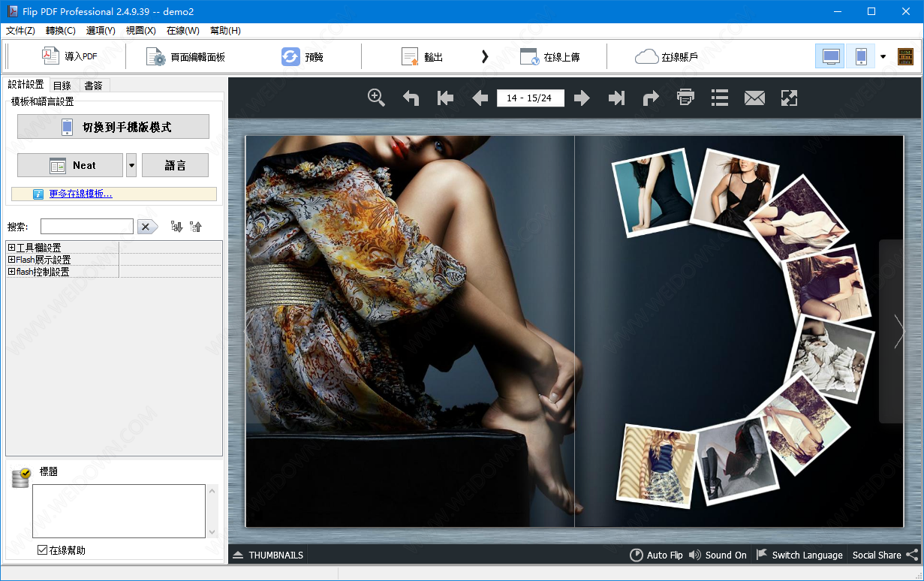Screen dimensions: 924x581
Task: Click the Preview (預覽) refresh button
Action: pos(302,56)
